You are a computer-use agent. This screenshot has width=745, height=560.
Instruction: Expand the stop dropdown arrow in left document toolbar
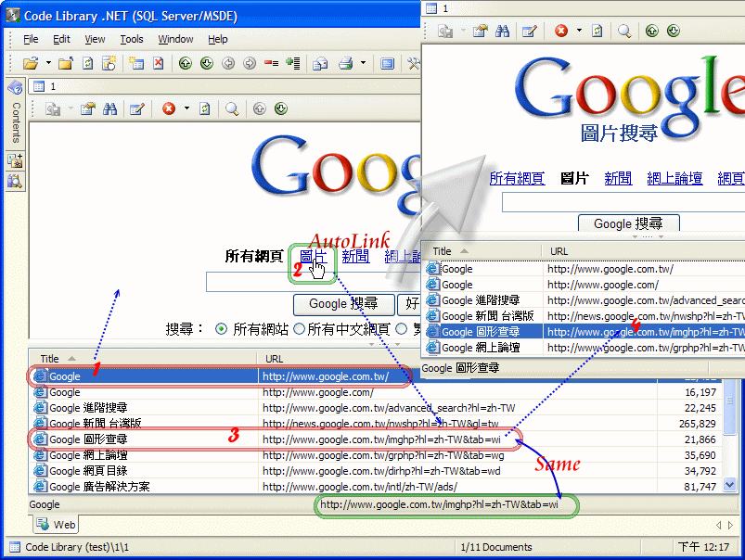point(186,108)
